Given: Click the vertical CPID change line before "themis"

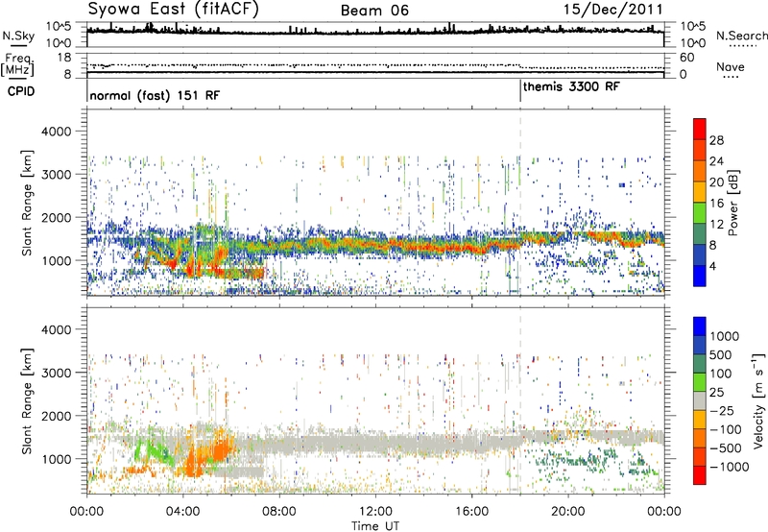Looking at the screenshot, I should pyautogui.click(x=520, y=91).
